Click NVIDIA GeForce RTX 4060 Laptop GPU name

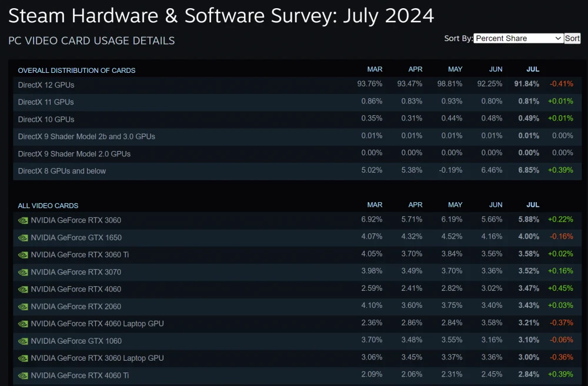98,324
